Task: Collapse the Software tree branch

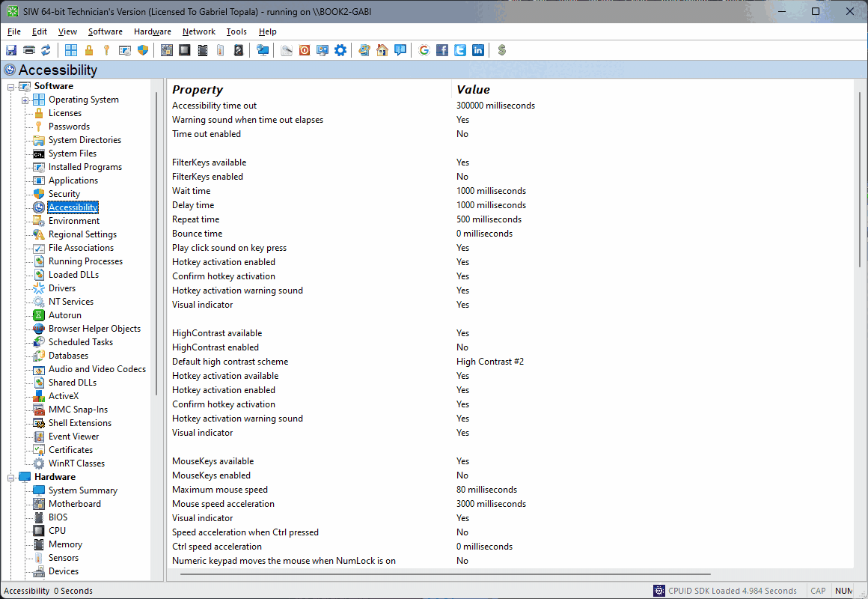Action: [x=10, y=85]
